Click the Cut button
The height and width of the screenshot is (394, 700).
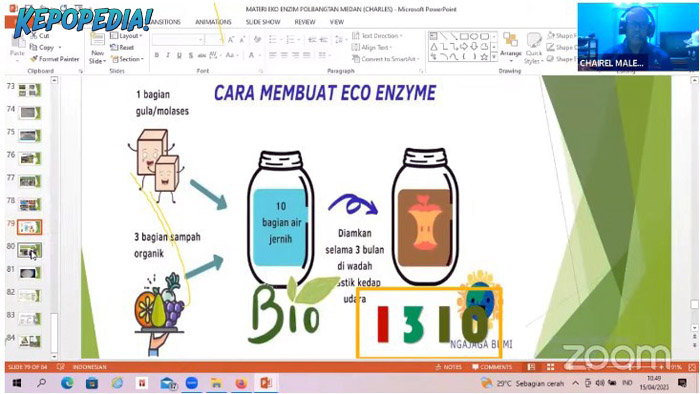[40, 36]
